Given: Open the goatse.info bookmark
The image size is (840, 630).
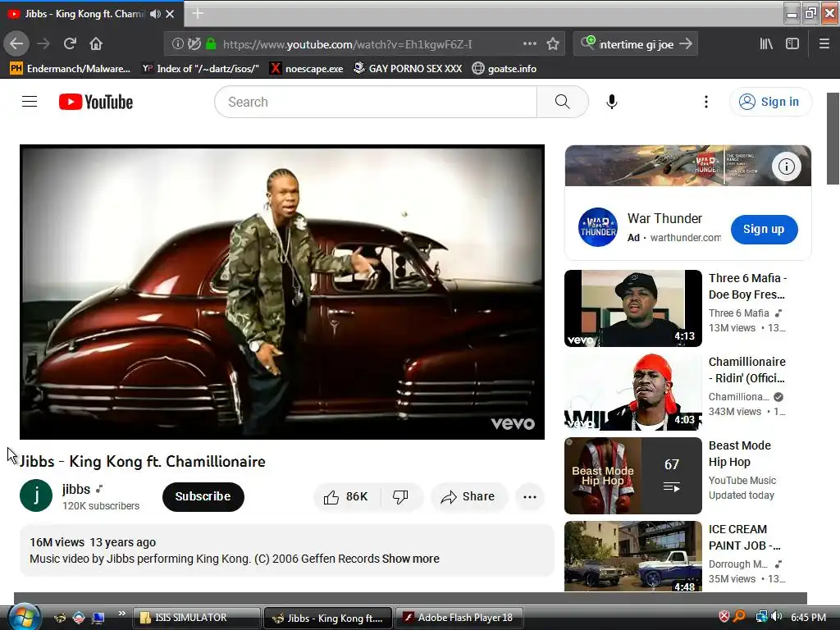Looking at the screenshot, I should coord(504,69).
